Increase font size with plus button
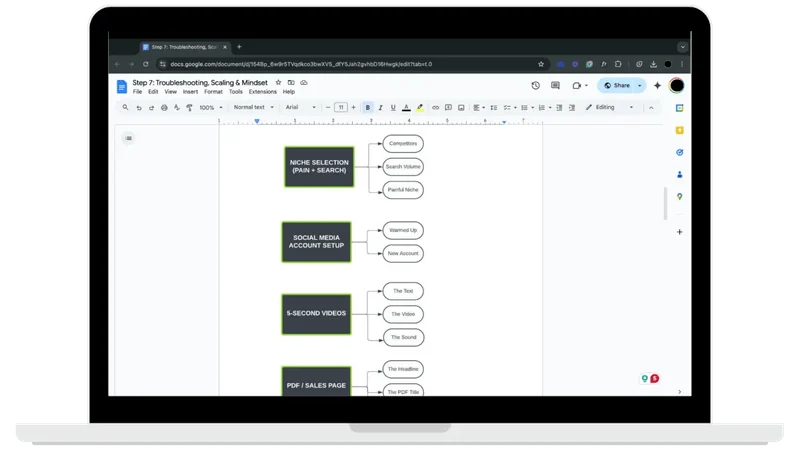The image size is (800, 450). [353, 108]
